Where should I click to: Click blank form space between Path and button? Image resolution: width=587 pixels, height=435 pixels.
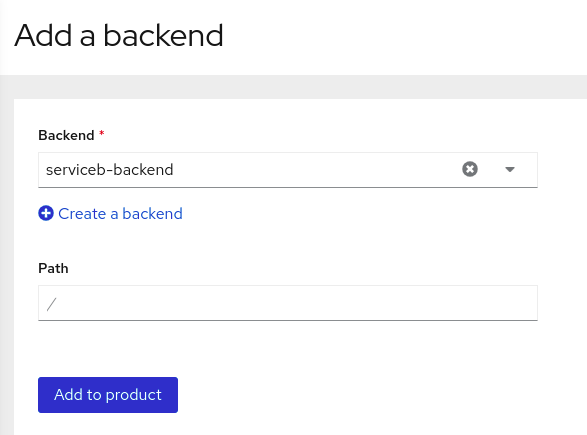[288, 348]
